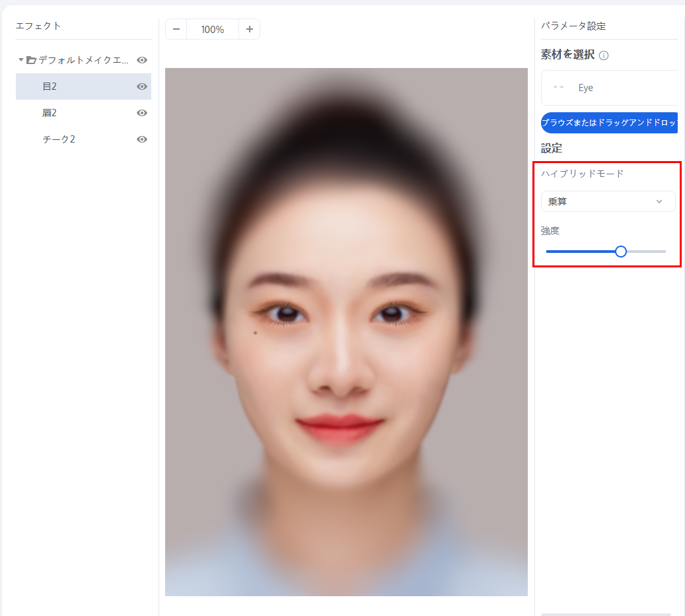Select the チーク2 effect layer
This screenshot has height=616, width=685.
coord(83,139)
